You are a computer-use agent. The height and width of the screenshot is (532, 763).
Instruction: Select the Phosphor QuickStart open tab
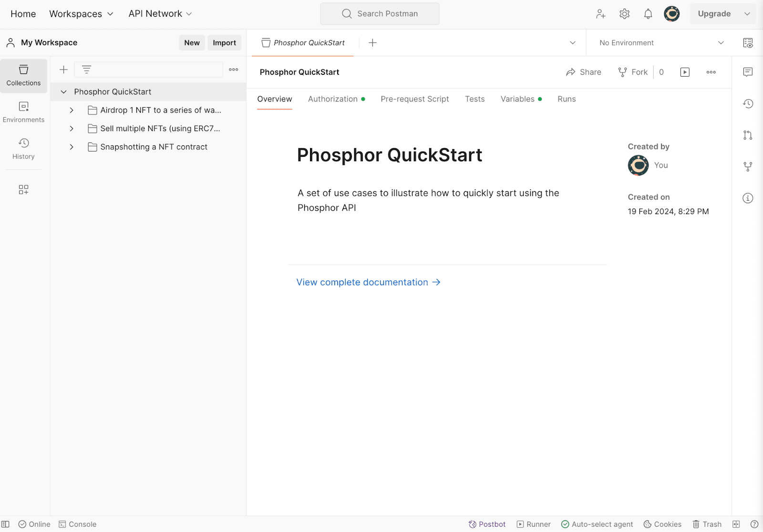303,43
